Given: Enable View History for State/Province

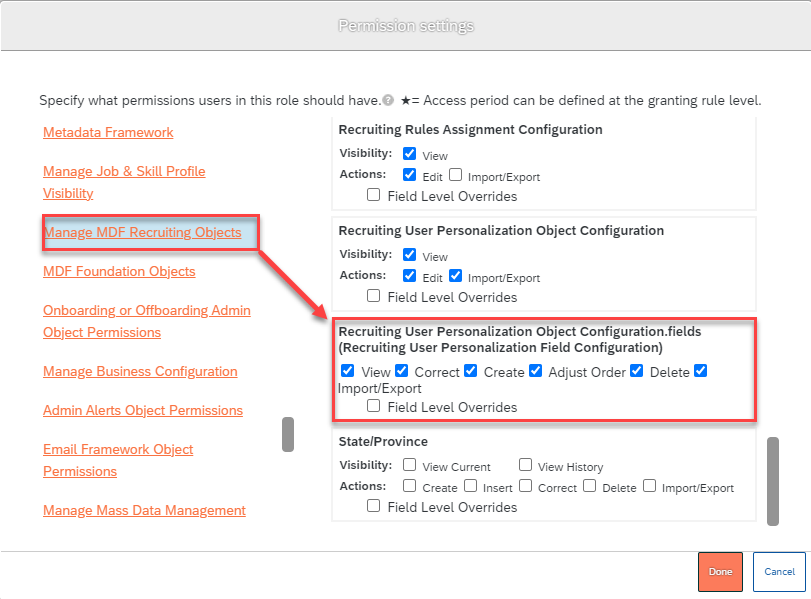Looking at the screenshot, I should point(525,465).
